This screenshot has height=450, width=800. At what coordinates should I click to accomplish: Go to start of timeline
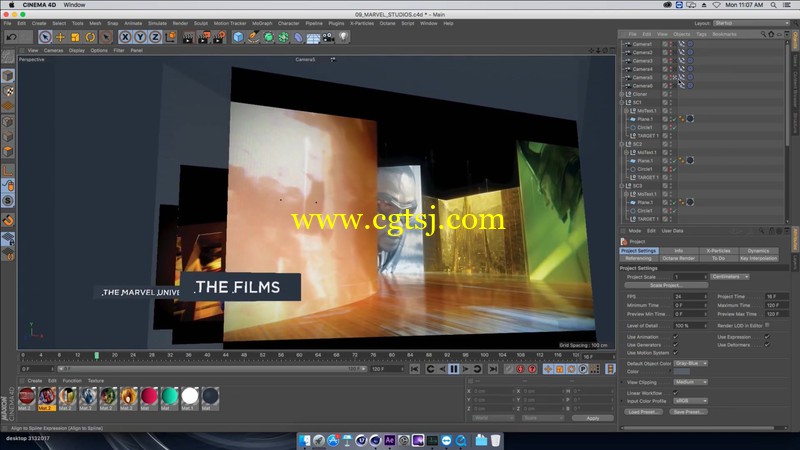pos(415,369)
